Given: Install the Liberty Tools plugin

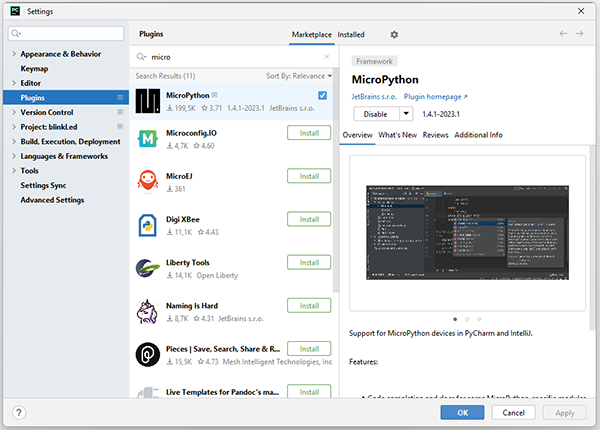Looking at the screenshot, I should [x=309, y=262].
